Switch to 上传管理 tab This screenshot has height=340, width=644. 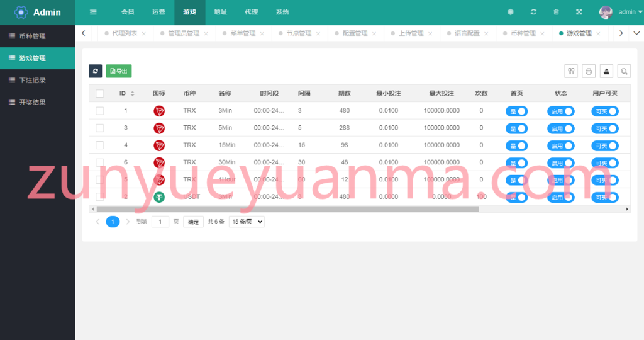pos(411,33)
